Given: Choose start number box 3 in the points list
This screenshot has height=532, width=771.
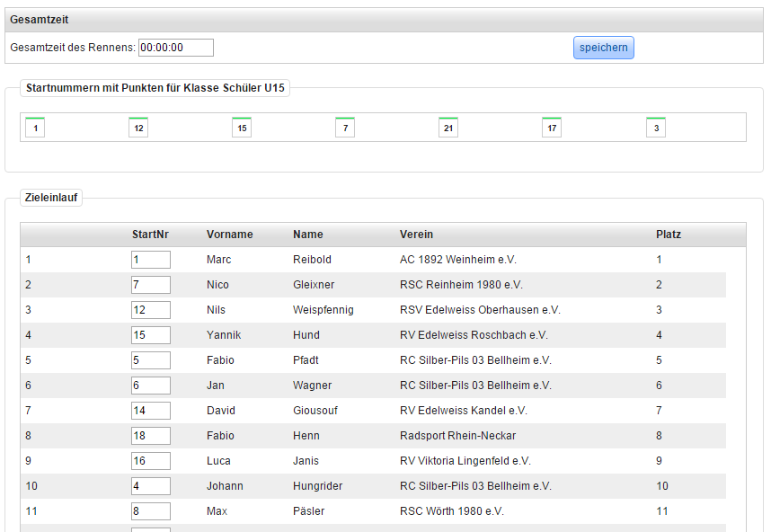Looking at the screenshot, I should [x=656, y=128].
